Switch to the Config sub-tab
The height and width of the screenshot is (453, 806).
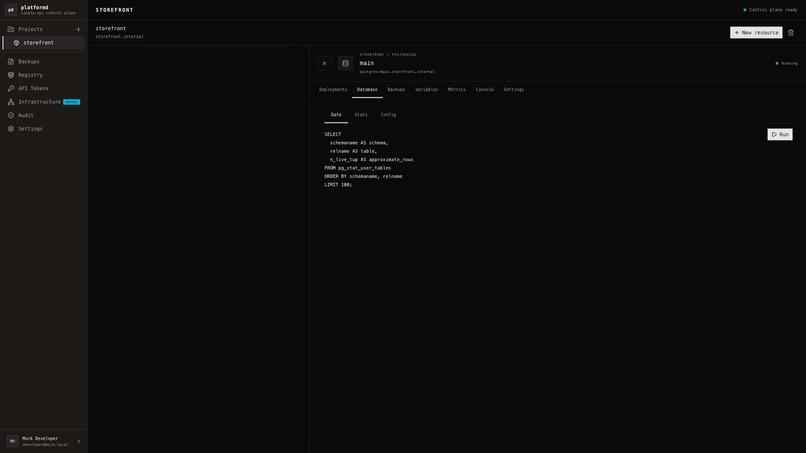388,115
